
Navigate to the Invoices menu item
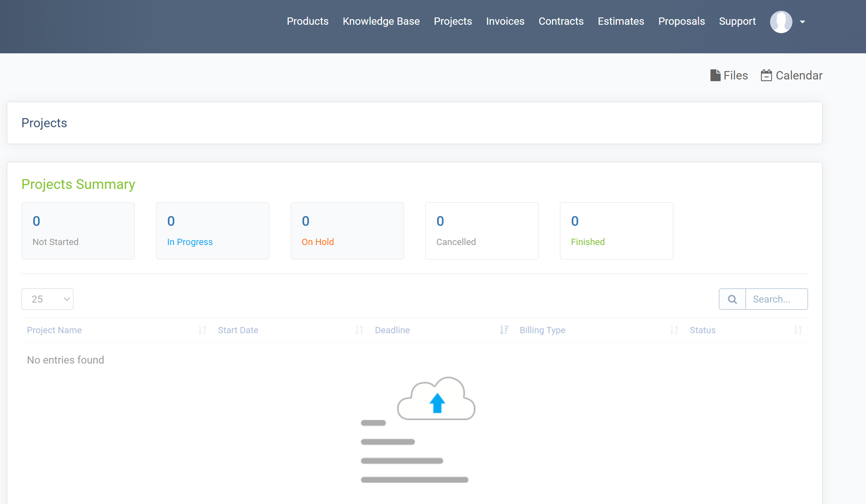click(x=505, y=21)
